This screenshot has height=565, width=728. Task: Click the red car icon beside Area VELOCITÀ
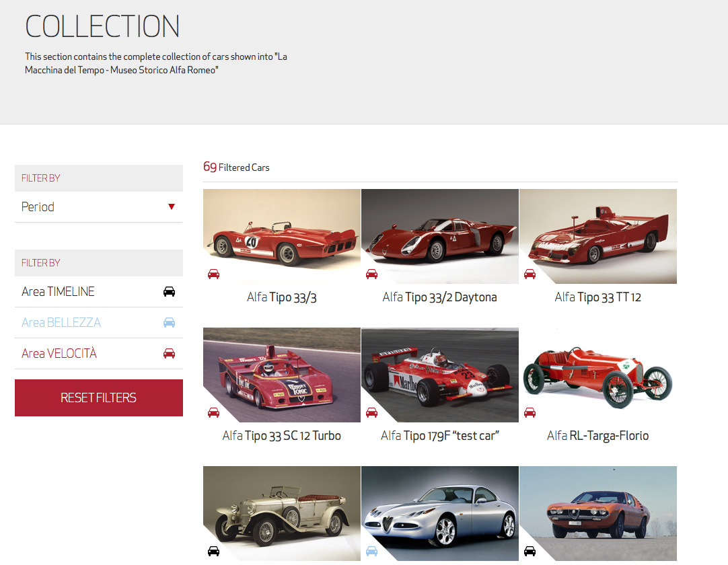tap(169, 354)
